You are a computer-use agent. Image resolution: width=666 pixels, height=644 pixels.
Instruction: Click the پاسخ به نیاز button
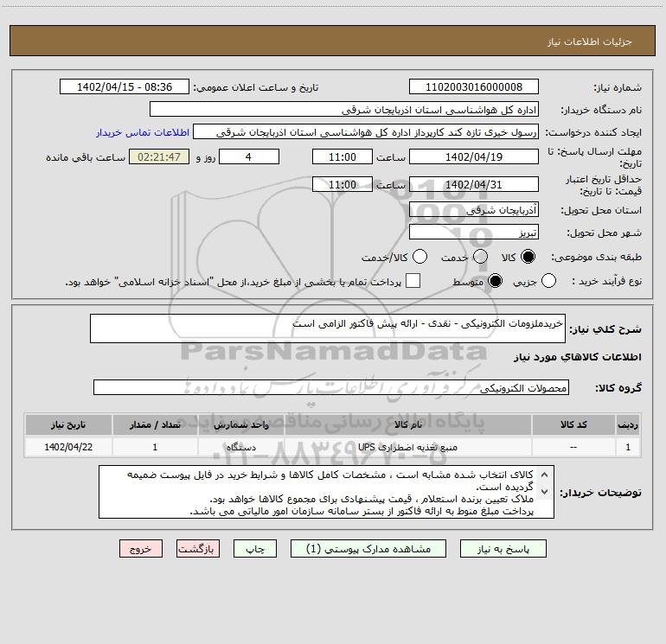click(503, 549)
